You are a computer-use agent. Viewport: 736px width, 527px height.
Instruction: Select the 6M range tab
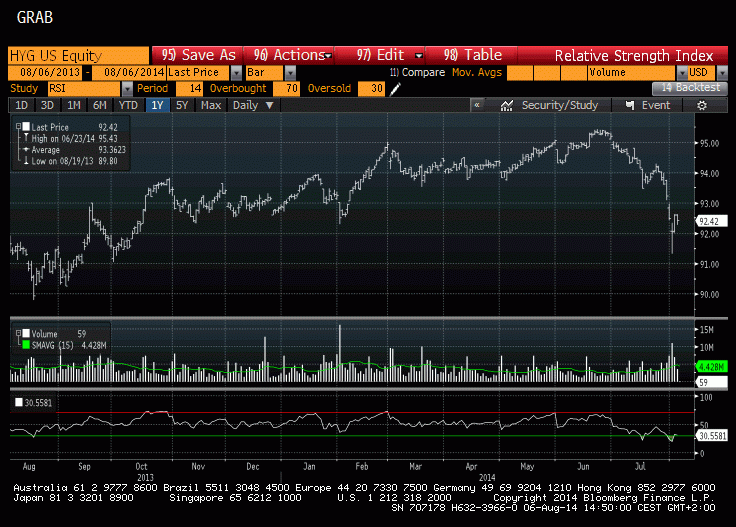[x=100, y=105]
